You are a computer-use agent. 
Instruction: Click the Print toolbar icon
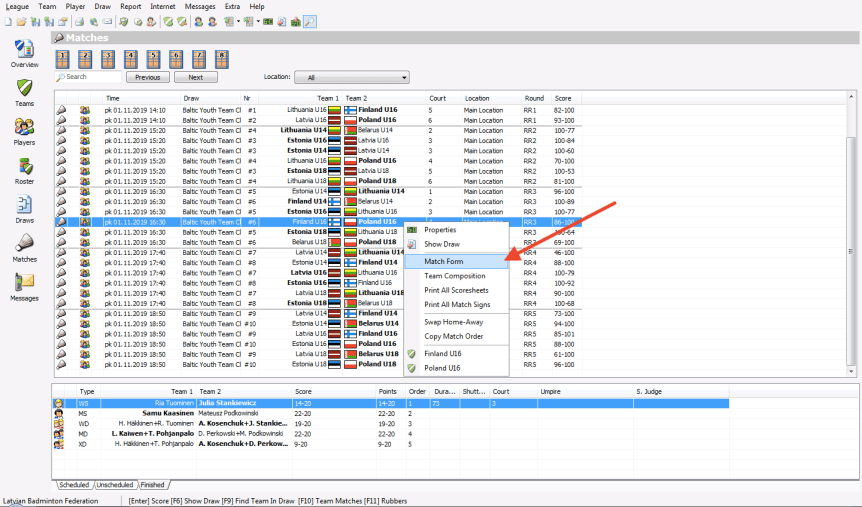click(80, 22)
